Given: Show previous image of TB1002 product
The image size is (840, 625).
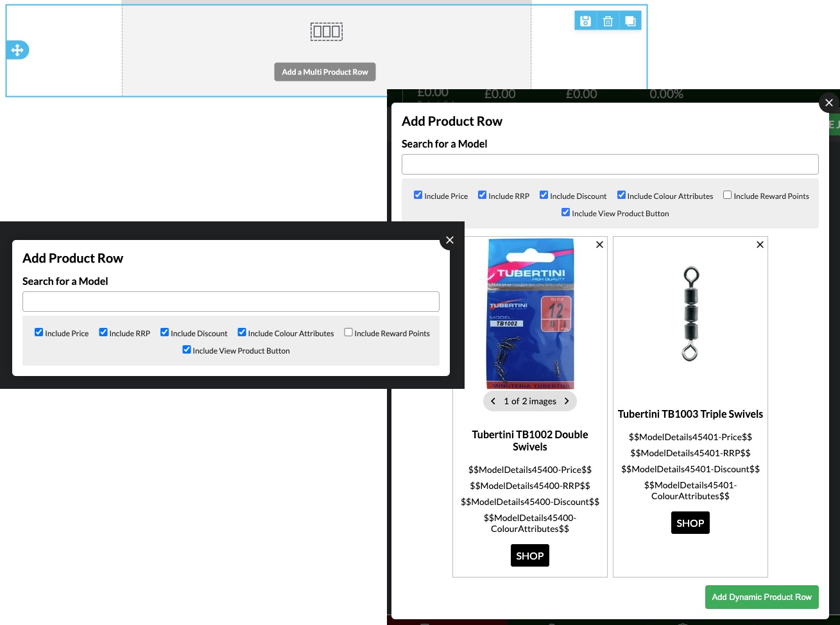Looking at the screenshot, I should click(x=493, y=401).
